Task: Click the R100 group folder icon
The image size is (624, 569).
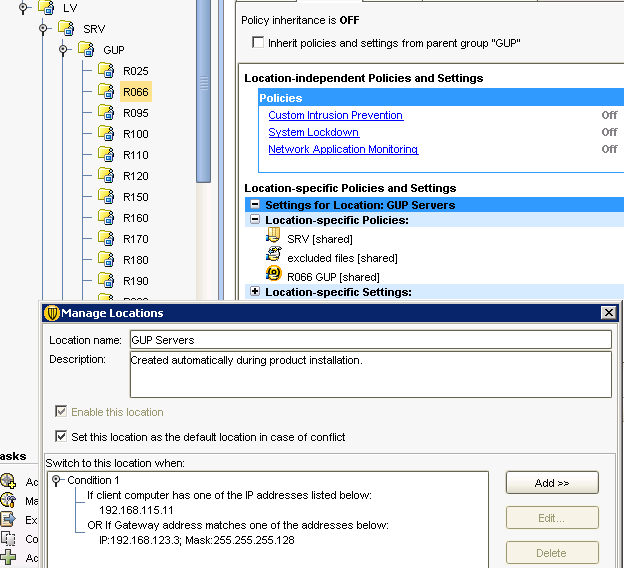Action: pyautogui.click(x=106, y=133)
